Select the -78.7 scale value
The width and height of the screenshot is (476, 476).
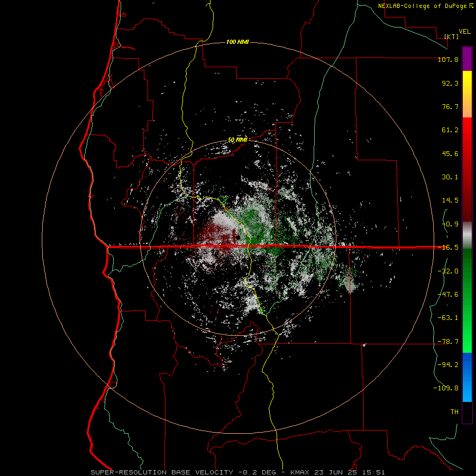click(448, 342)
